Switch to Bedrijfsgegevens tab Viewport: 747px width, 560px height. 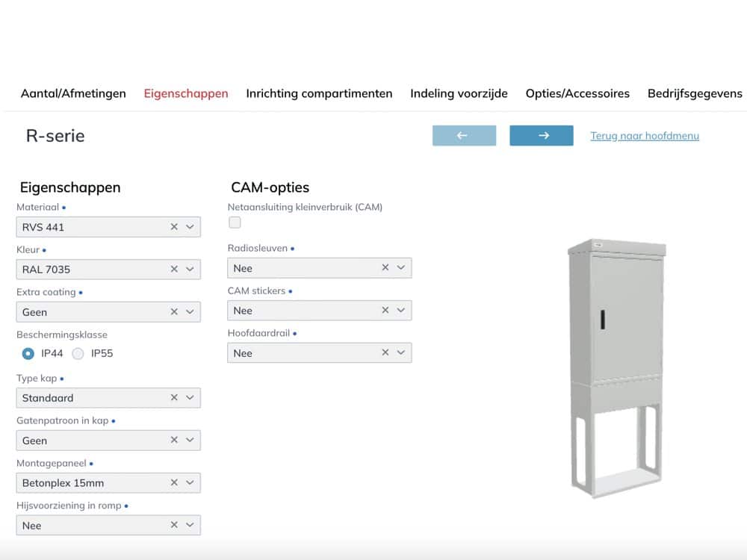[695, 93]
